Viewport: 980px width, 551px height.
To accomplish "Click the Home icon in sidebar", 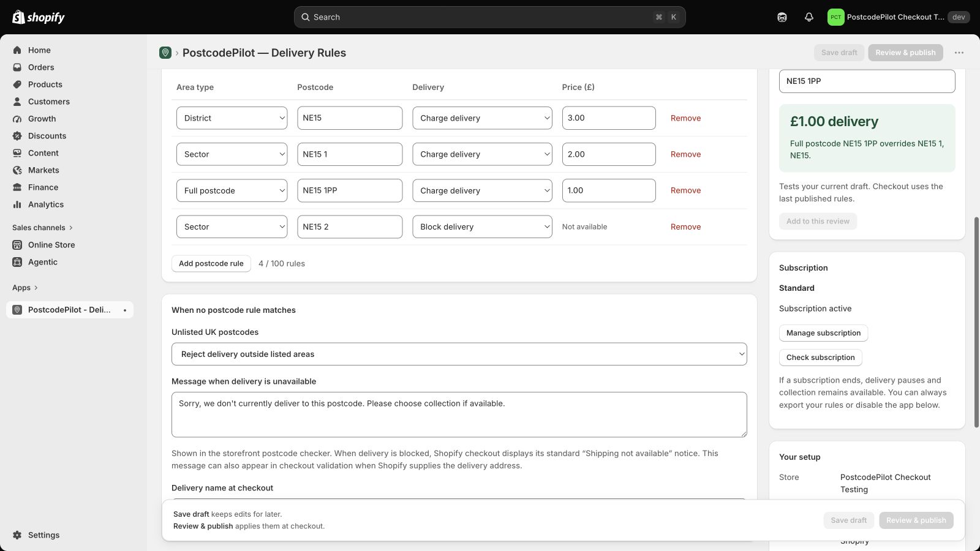I will pos(17,50).
